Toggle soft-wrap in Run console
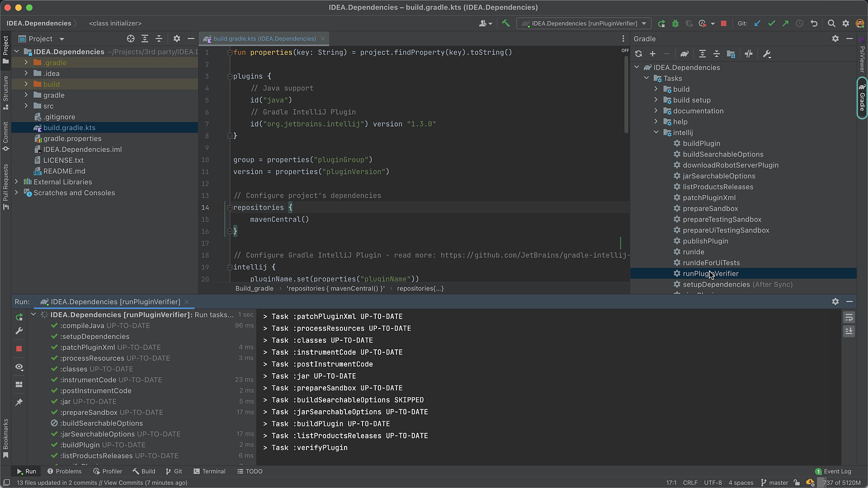868x488 pixels. (849, 318)
